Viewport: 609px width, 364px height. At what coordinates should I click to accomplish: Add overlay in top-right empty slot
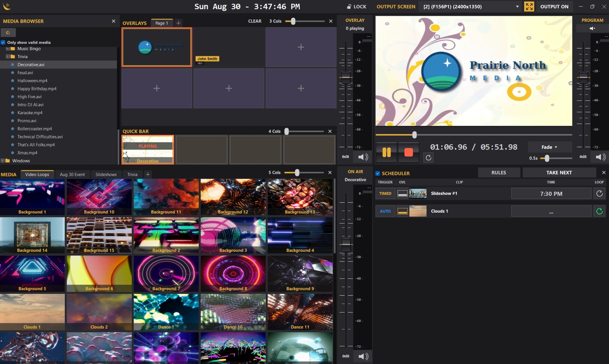301,47
